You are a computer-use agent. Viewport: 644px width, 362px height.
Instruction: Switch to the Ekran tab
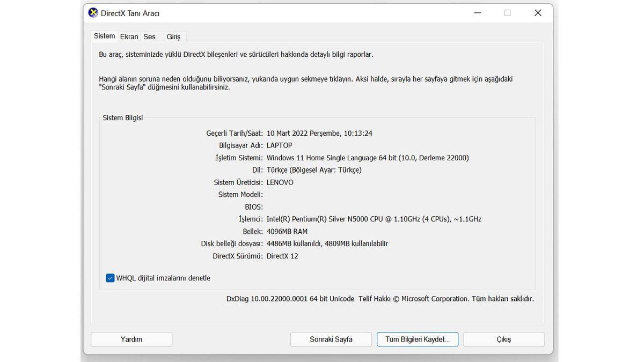pyautogui.click(x=129, y=37)
